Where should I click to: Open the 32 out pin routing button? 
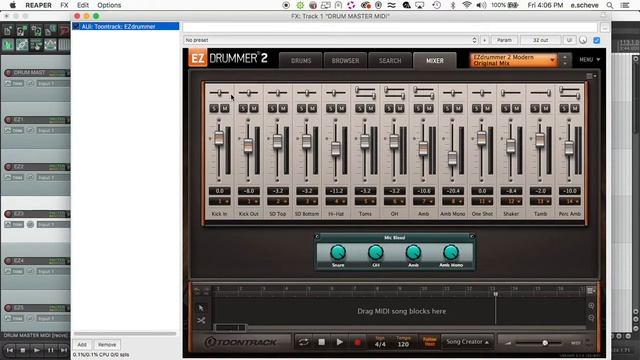[540, 40]
